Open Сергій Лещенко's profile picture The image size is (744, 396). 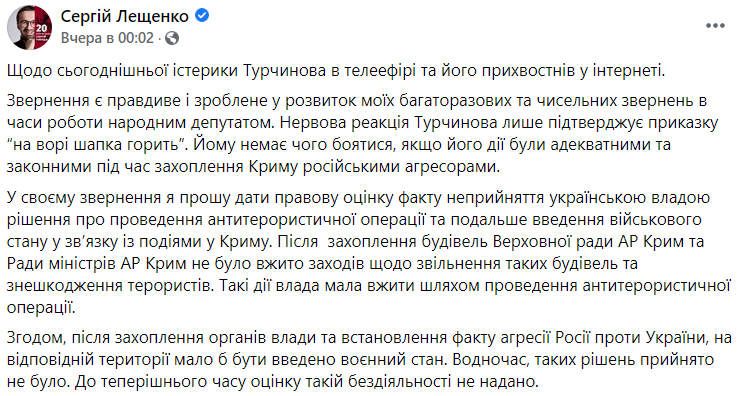pos(29,28)
